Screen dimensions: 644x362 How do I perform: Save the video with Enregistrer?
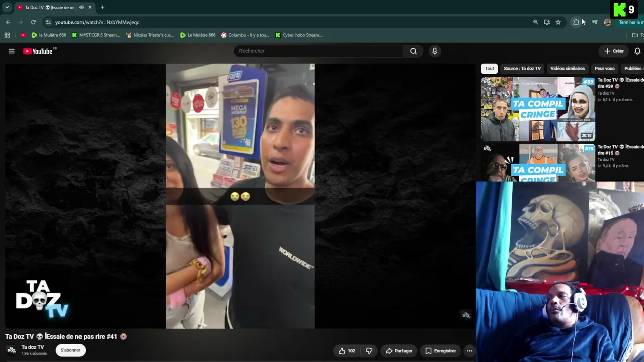441,351
